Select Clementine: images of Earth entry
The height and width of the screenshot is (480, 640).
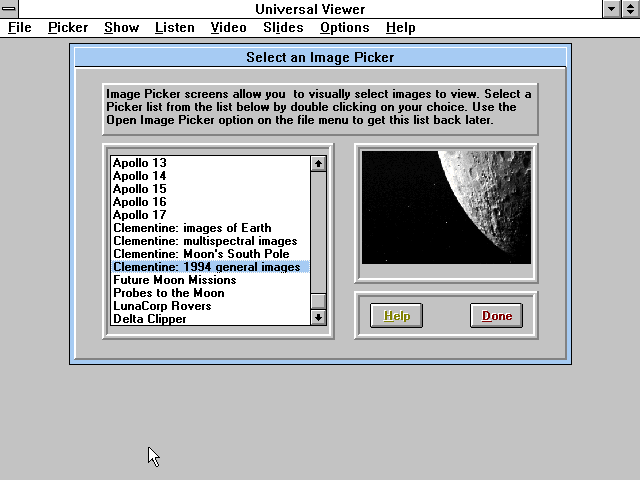(x=191, y=228)
